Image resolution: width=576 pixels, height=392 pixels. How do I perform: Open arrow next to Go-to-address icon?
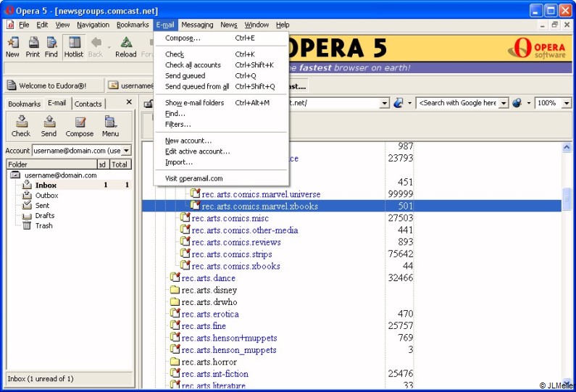(x=409, y=103)
